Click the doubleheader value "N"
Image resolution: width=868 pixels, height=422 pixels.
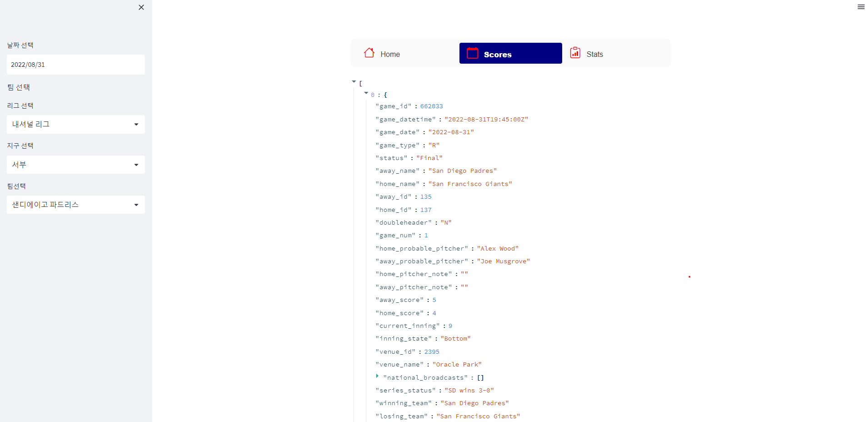point(446,223)
